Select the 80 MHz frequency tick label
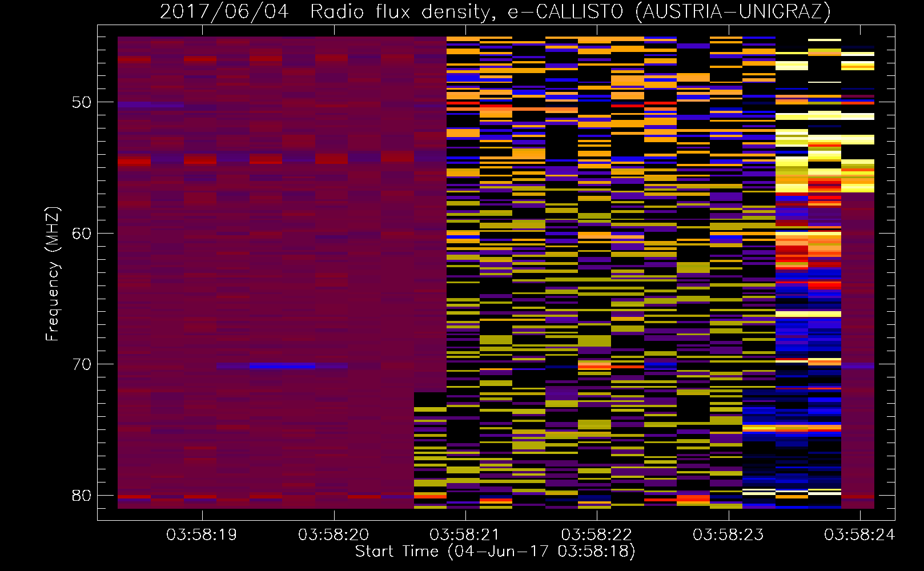924x571 pixels. pos(82,495)
